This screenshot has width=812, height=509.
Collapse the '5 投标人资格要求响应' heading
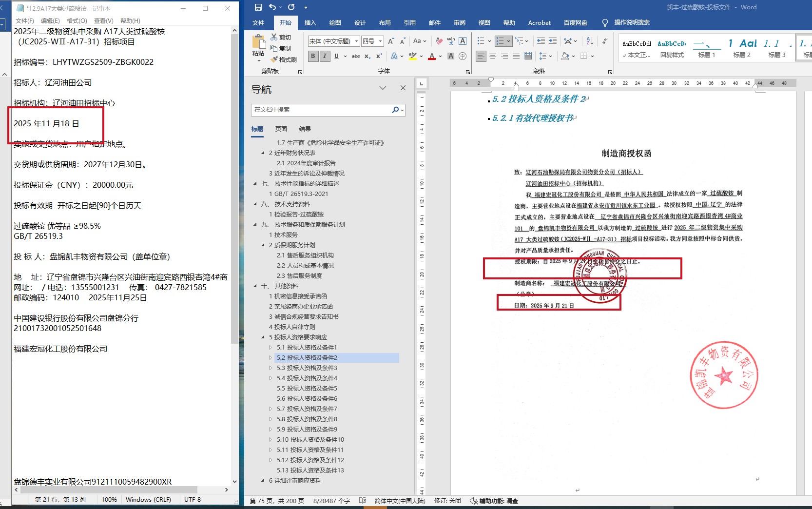[263, 337]
